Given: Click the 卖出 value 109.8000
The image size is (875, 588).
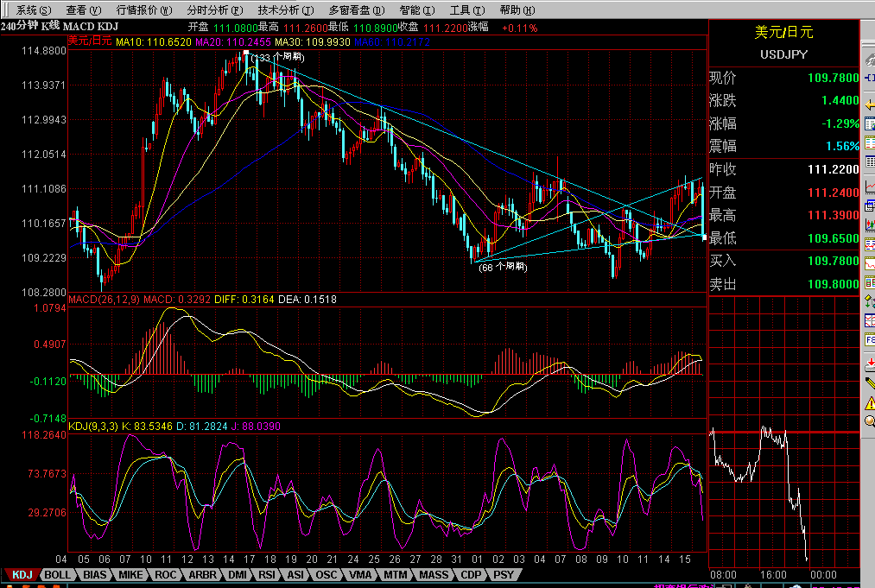Looking at the screenshot, I should (x=834, y=284).
